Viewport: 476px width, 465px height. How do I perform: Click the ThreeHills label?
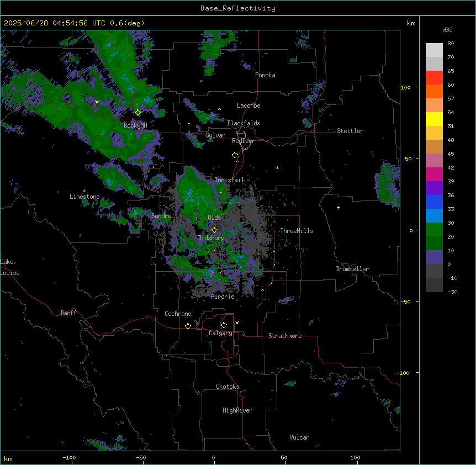coord(297,231)
